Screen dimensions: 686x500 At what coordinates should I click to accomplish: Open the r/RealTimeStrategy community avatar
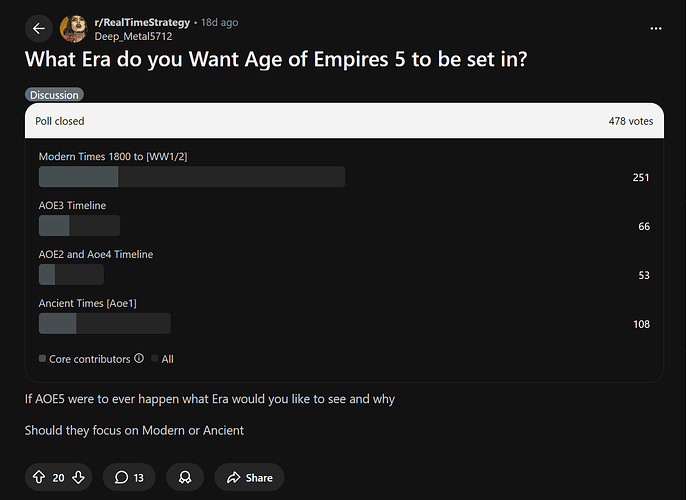[73, 29]
